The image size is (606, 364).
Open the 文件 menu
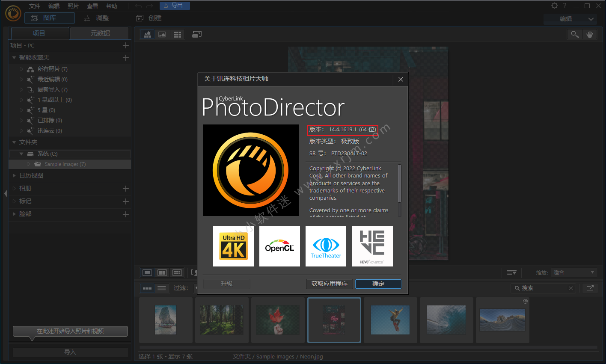pyautogui.click(x=35, y=6)
